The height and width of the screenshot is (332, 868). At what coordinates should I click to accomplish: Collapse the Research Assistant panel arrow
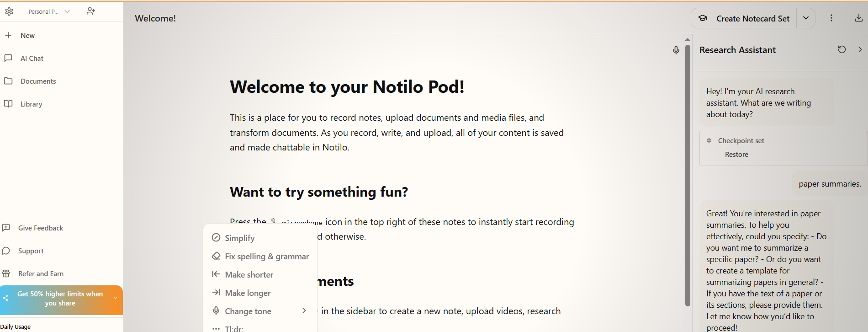[x=860, y=49]
